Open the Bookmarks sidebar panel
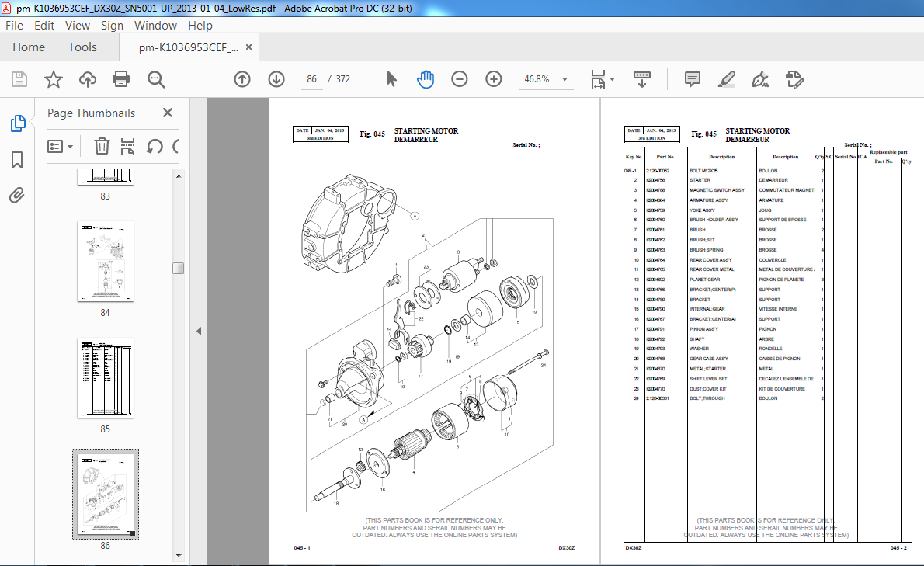924x566 pixels. [x=17, y=160]
